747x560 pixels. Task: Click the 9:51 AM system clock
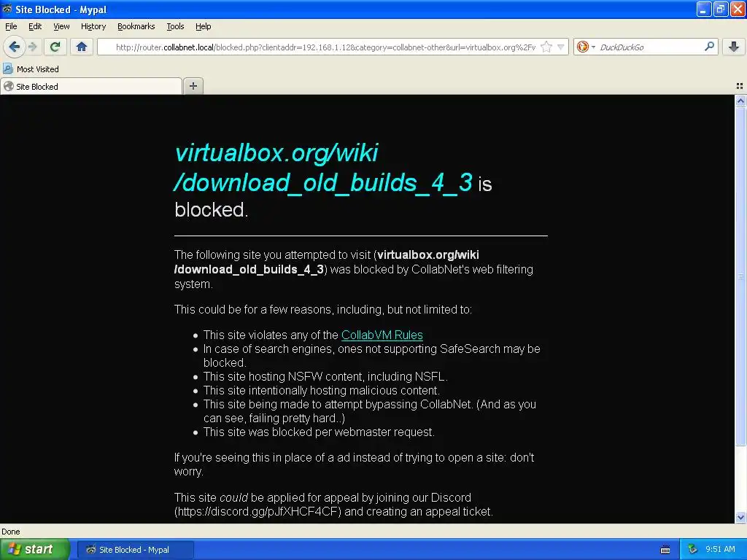[720, 549]
